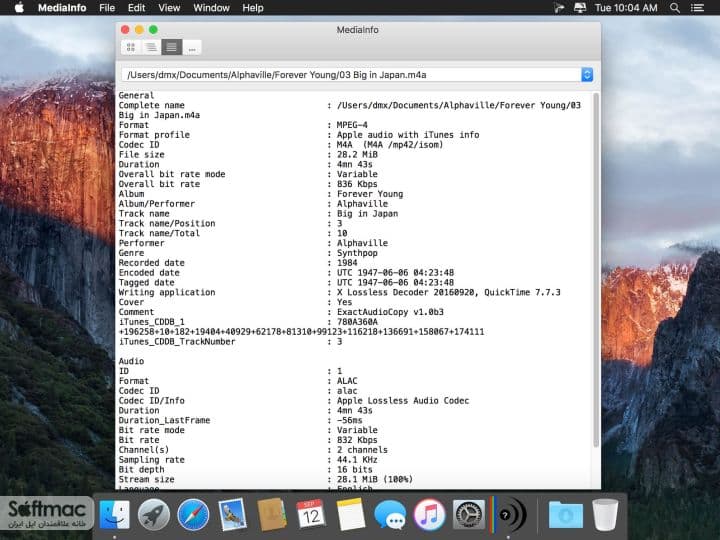Click the audio Format value 'ALAC'

[x=347, y=381]
